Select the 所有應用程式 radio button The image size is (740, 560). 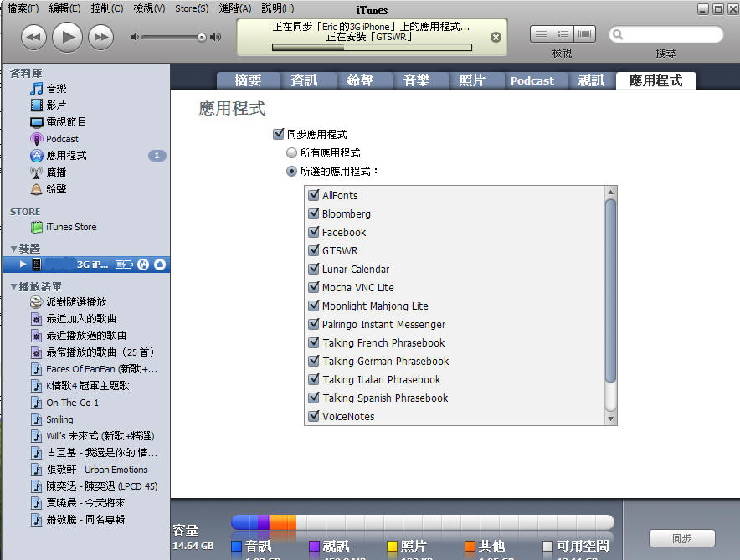(291, 153)
